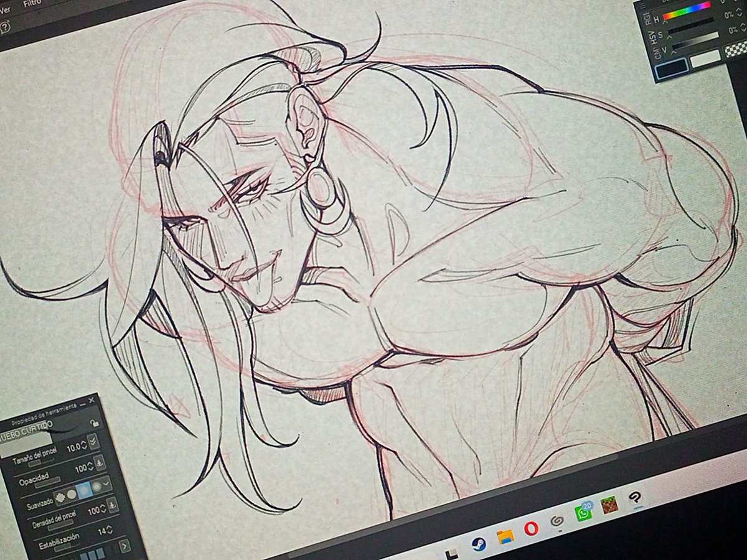The width and height of the screenshot is (747, 560).
Task: Click the Tamaño del pincel slider
Action: (x=42, y=463)
